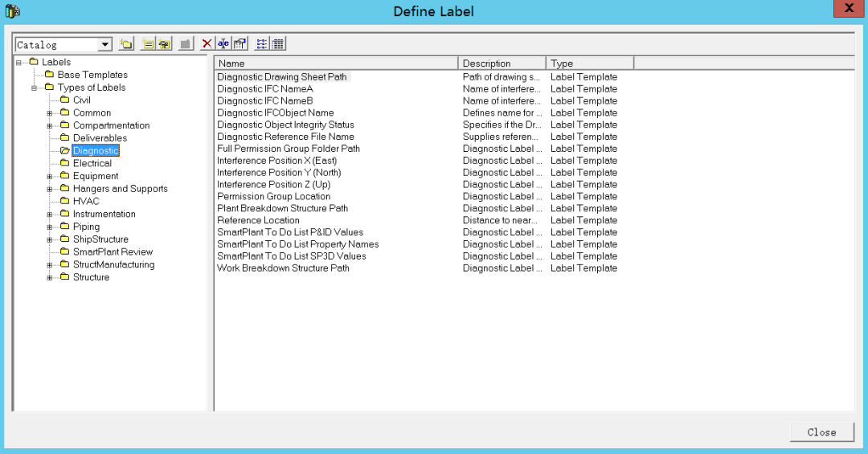Click the open Diagnostic folder icon

coord(65,150)
